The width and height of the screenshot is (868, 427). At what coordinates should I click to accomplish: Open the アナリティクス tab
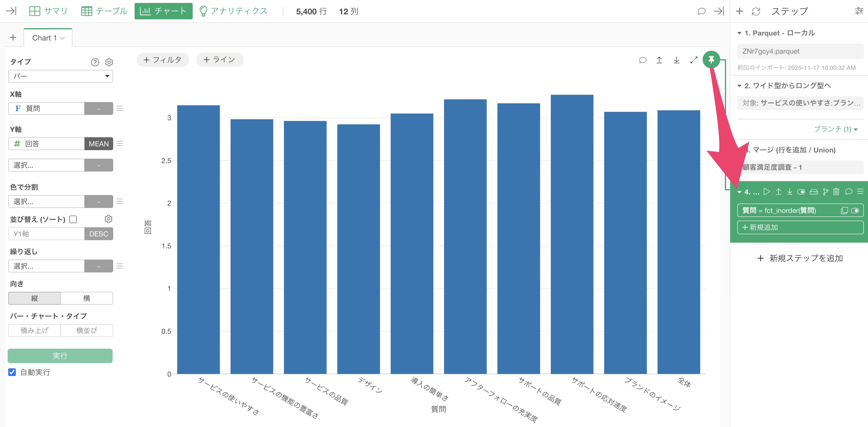click(233, 11)
